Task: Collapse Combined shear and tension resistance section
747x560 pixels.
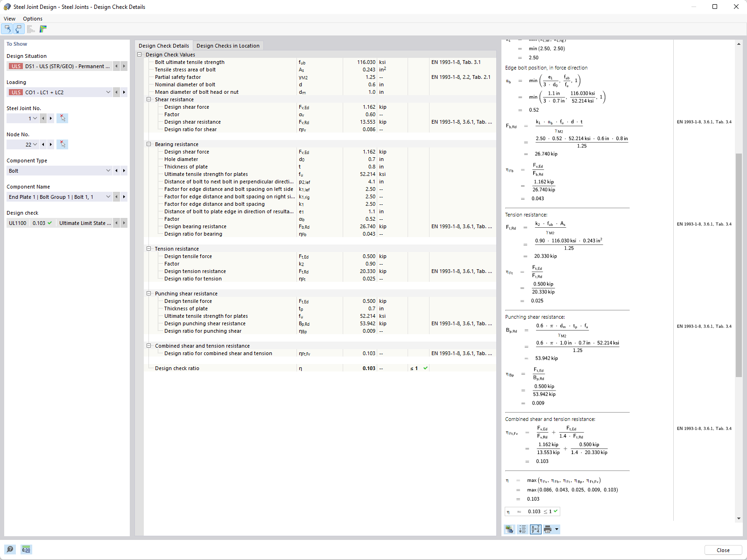Action: point(149,346)
